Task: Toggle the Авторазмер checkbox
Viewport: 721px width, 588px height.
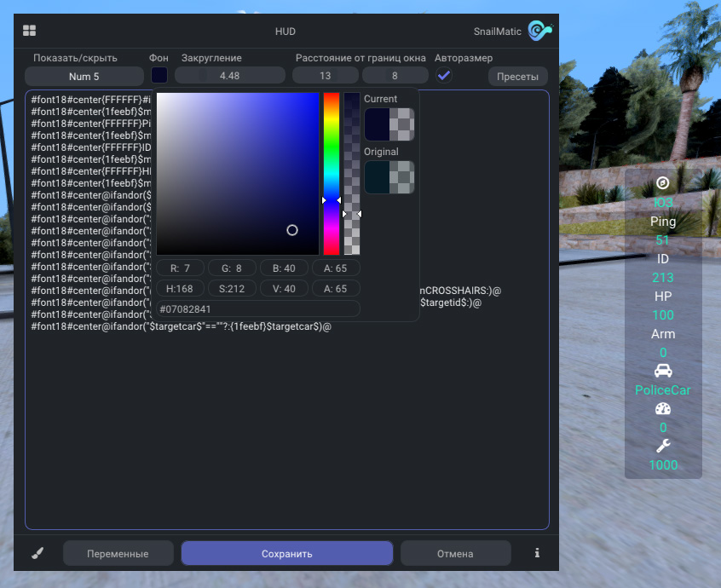Action: pyautogui.click(x=444, y=76)
